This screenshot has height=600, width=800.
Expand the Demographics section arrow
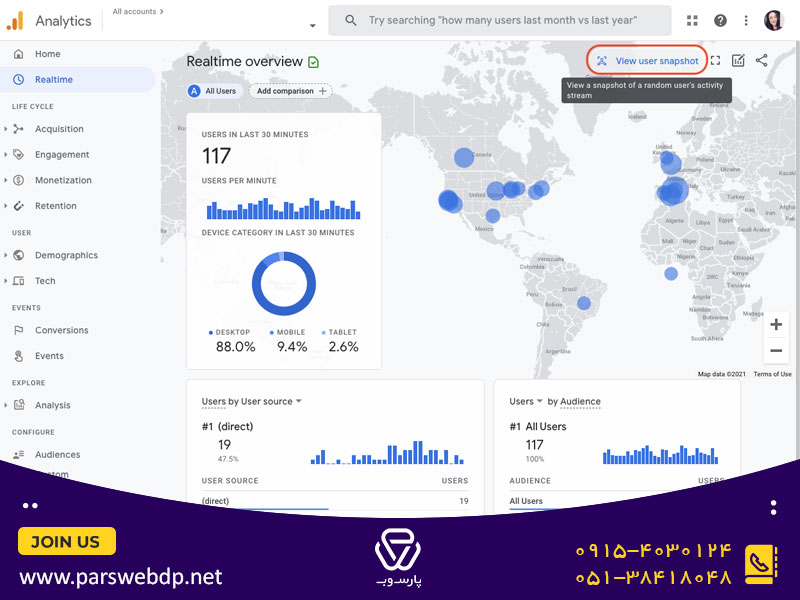tap(6, 255)
